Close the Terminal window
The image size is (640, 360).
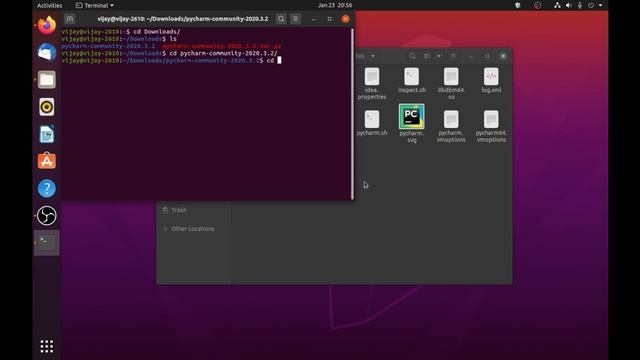(345, 19)
